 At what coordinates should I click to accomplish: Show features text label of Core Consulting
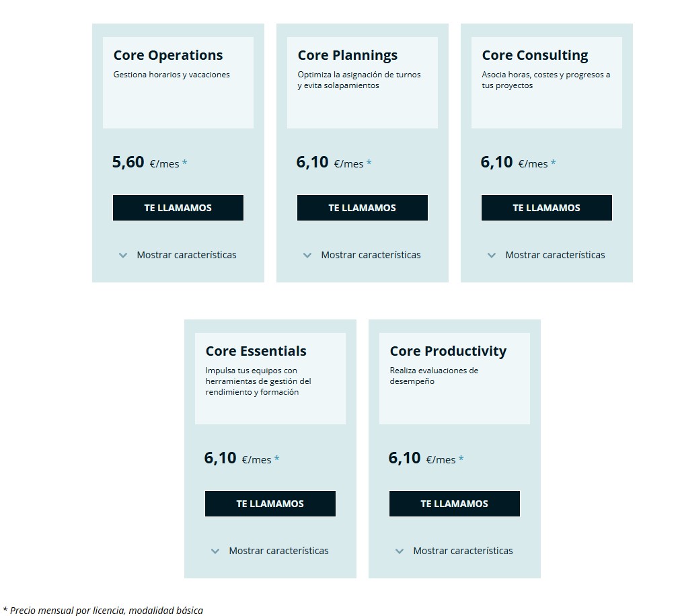point(555,255)
